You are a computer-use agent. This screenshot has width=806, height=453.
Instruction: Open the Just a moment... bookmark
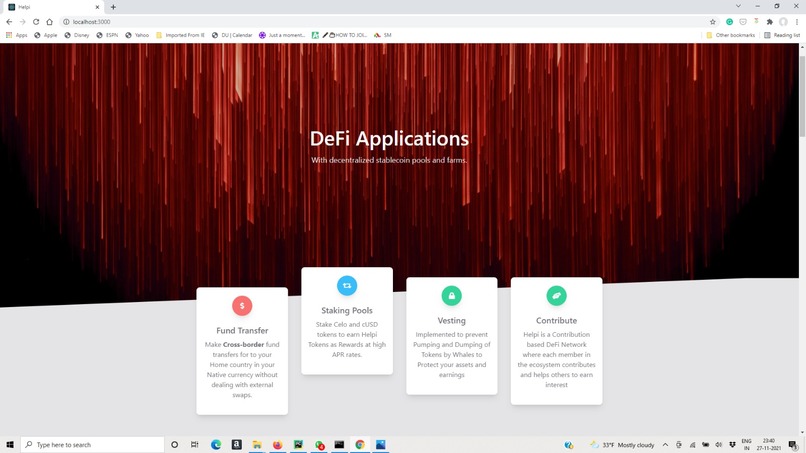[282, 35]
